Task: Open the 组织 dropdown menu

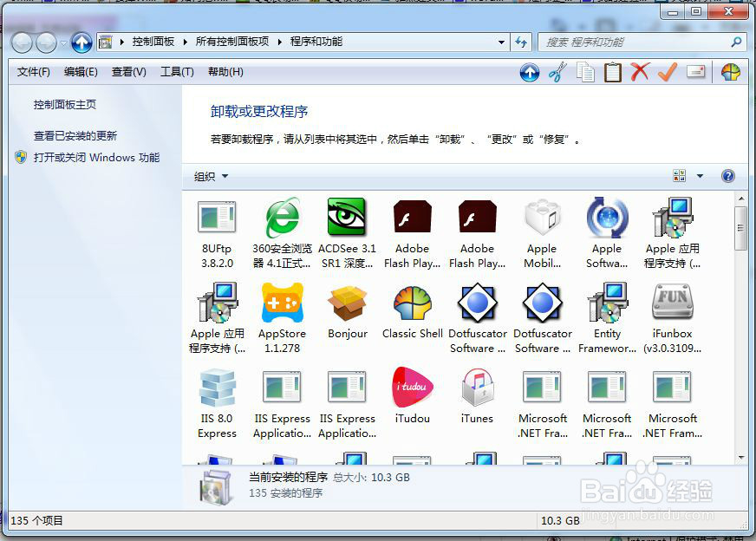Action: coord(211,177)
